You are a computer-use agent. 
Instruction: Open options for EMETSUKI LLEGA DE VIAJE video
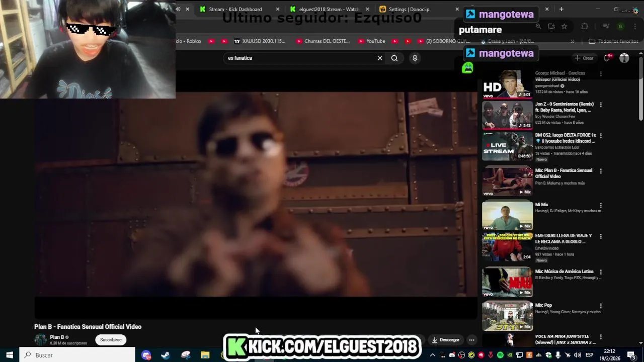click(601, 236)
